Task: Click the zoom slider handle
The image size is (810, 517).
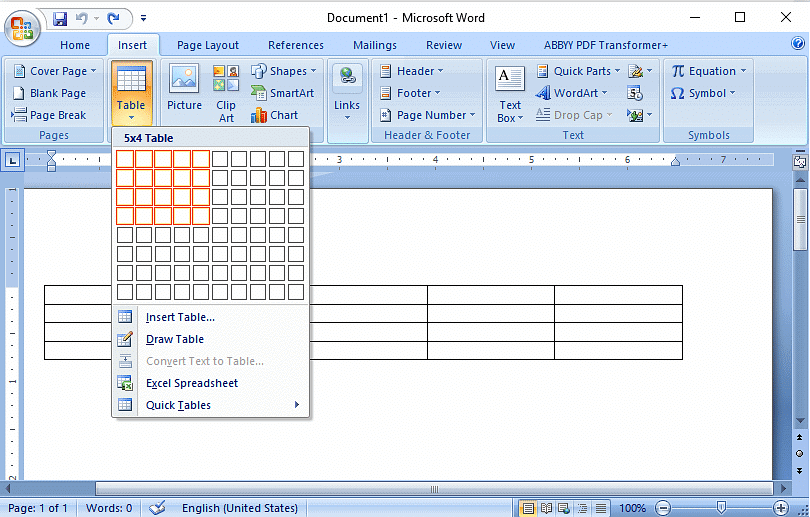Action: [721, 508]
